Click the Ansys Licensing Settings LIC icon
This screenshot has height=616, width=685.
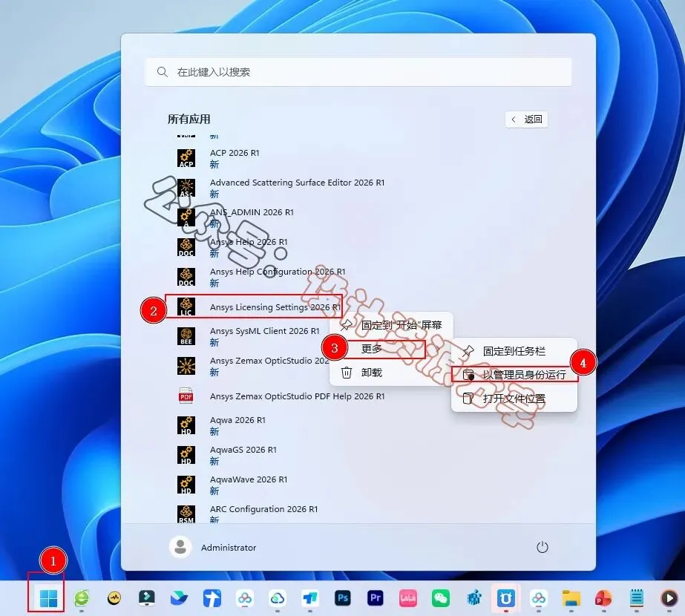tap(186, 307)
